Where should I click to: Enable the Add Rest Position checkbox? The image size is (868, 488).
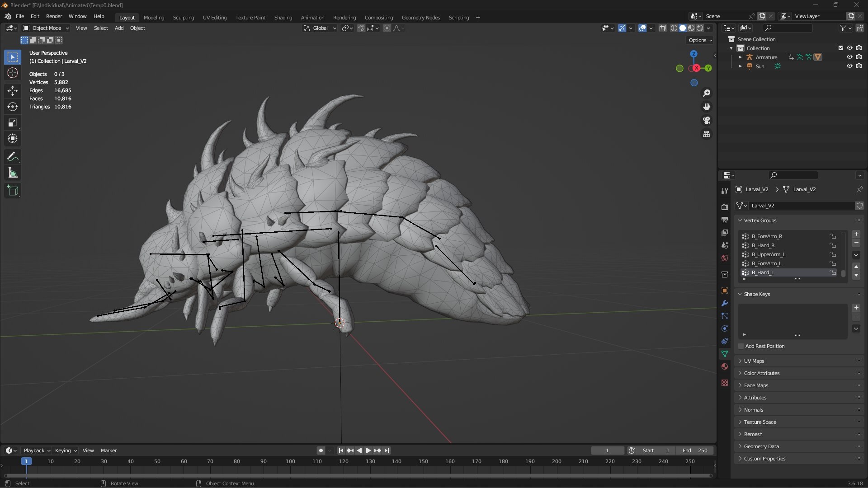click(741, 346)
